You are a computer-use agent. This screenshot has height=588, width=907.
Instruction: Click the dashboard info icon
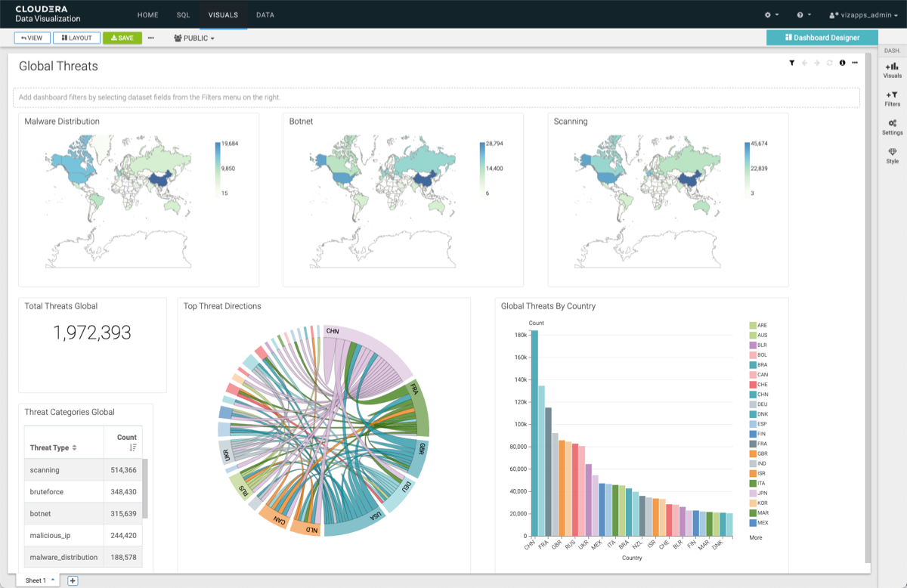[842, 63]
